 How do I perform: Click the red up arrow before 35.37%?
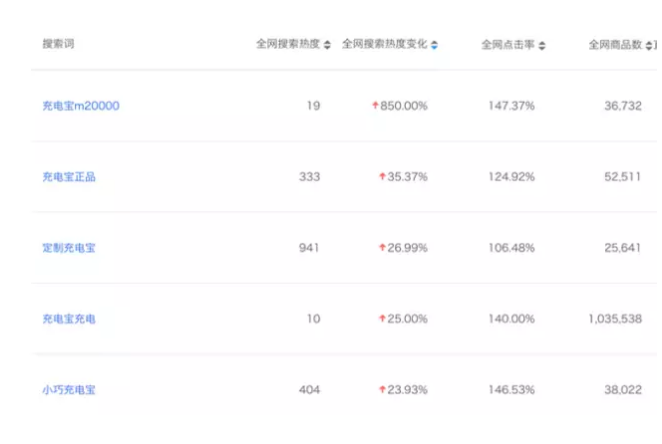pos(382,177)
